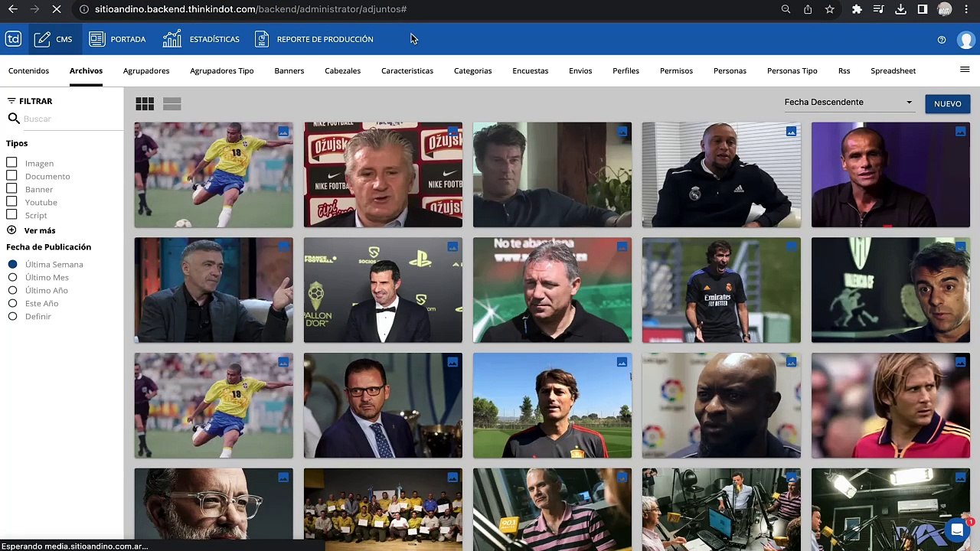Check the Youtube type filter
Screen dimensions: 980x551
(11, 201)
